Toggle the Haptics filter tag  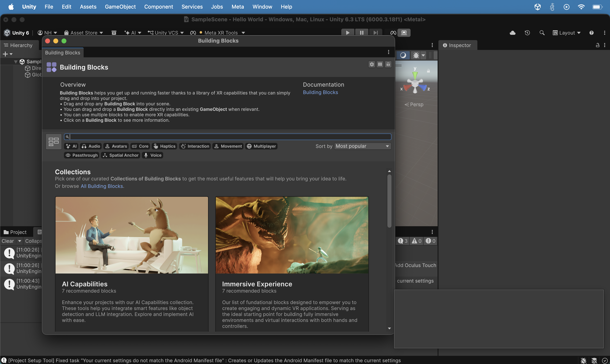pos(165,146)
